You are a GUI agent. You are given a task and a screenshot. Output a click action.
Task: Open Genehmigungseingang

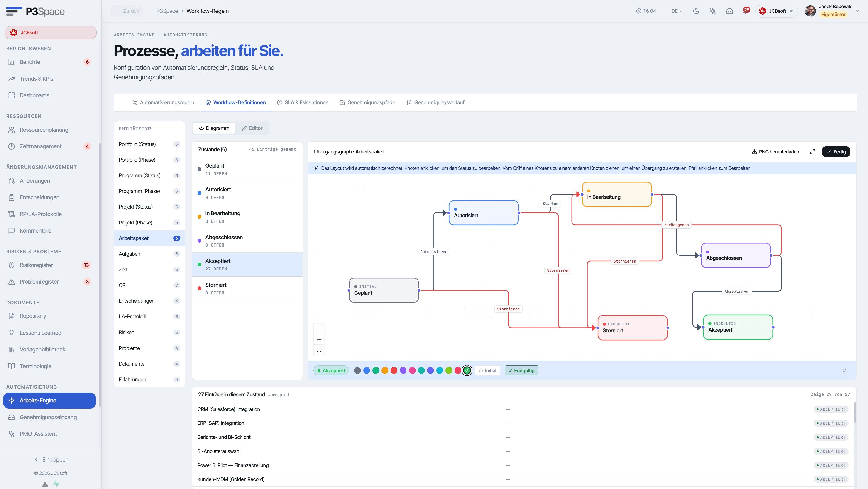(50, 417)
